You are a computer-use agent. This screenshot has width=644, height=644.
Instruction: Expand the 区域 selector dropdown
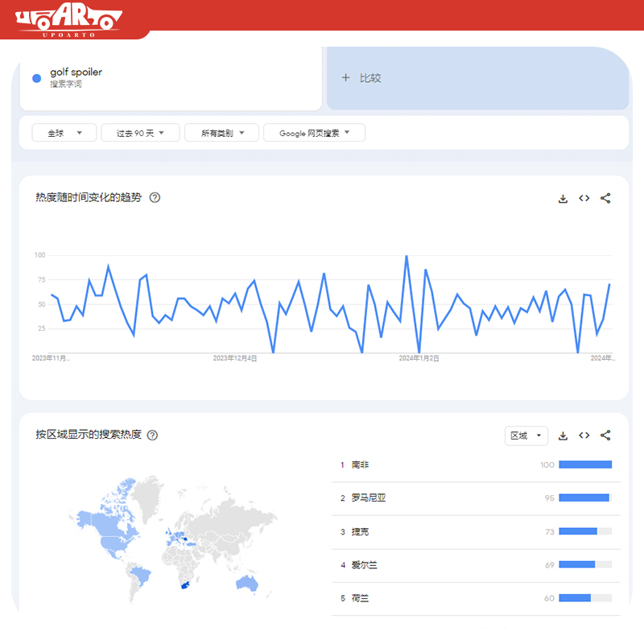[526, 436]
